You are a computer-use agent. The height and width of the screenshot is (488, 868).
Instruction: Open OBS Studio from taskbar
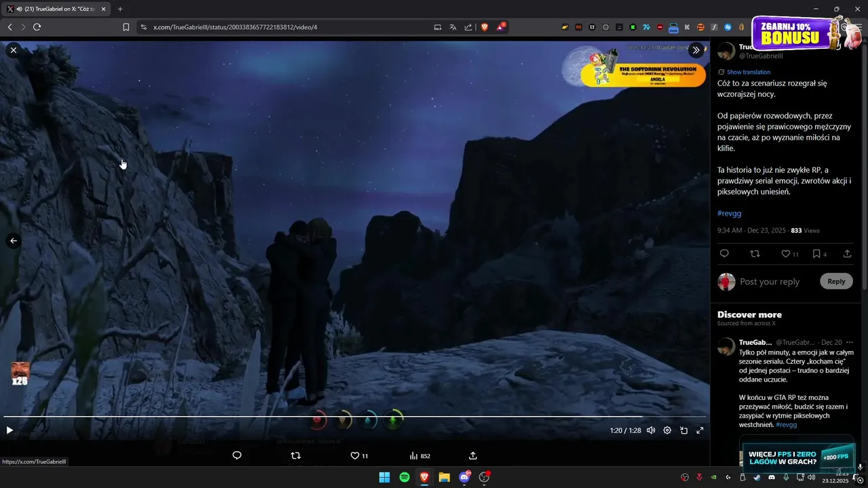coord(484,477)
